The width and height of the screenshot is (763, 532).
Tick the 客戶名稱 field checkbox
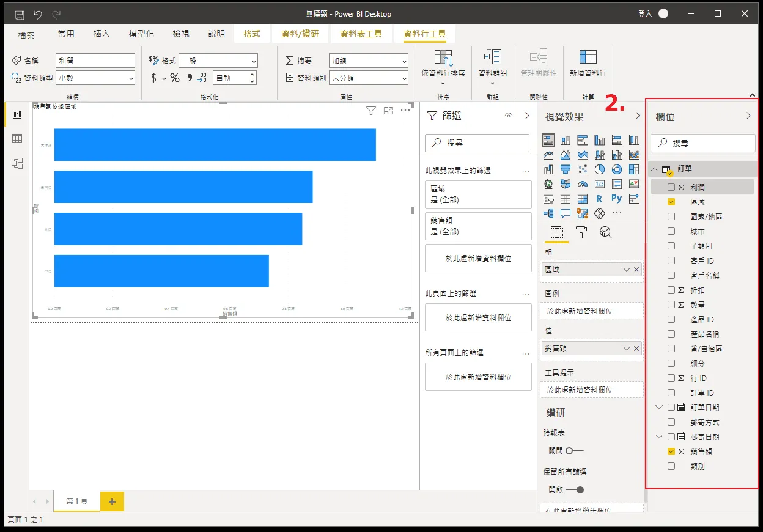point(671,275)
